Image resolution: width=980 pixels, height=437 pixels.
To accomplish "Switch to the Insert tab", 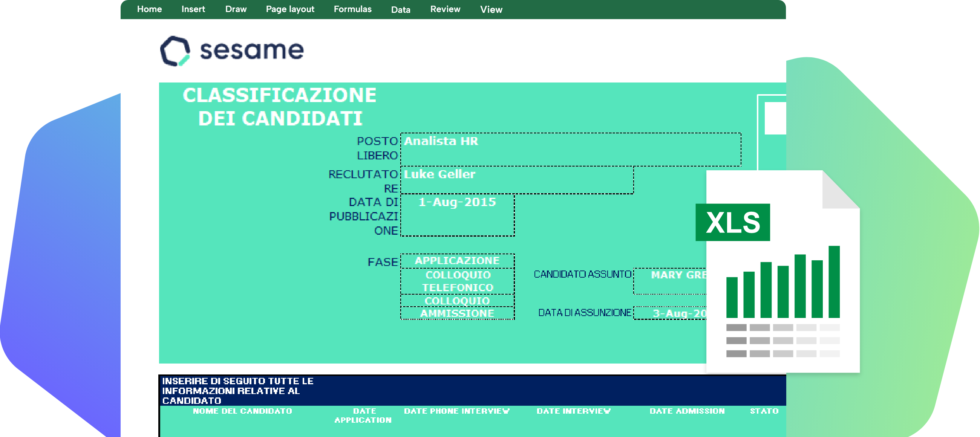I will click(x=193, y=9).
